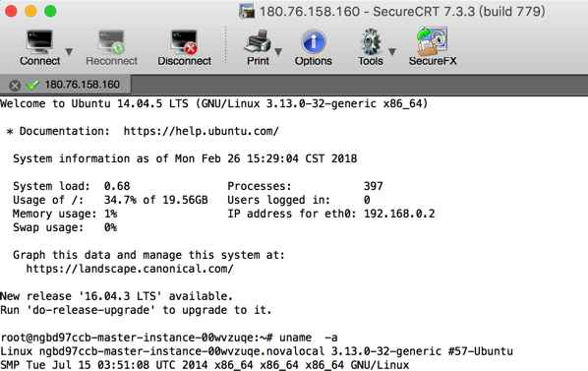
Task: Click the green connection checkmark on tab
Action: [33, 85]
